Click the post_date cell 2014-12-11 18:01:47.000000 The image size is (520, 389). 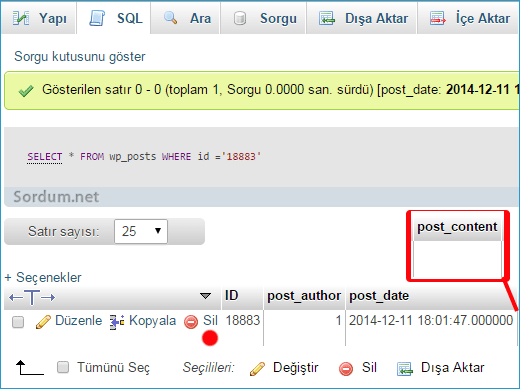(431, 320)
